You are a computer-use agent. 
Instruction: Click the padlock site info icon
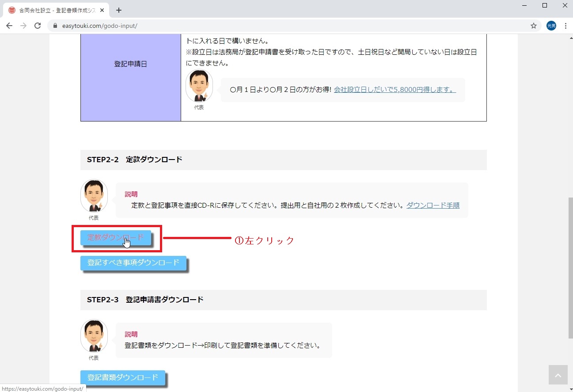(x=55, y=26)
